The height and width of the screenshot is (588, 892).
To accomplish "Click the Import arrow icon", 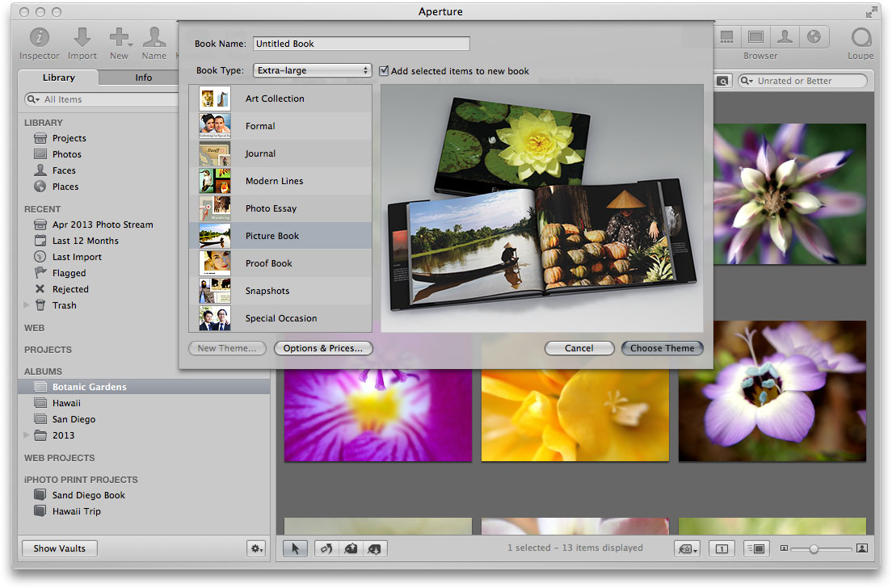I will coord(82,38).
